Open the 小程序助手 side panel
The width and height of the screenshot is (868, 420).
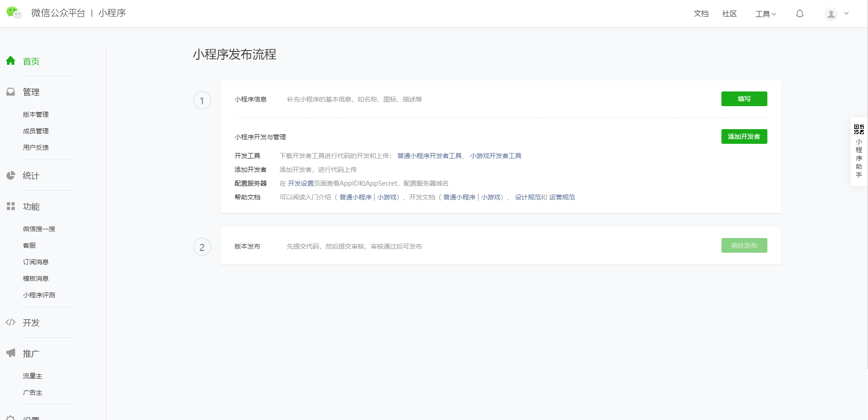point(859,152)
